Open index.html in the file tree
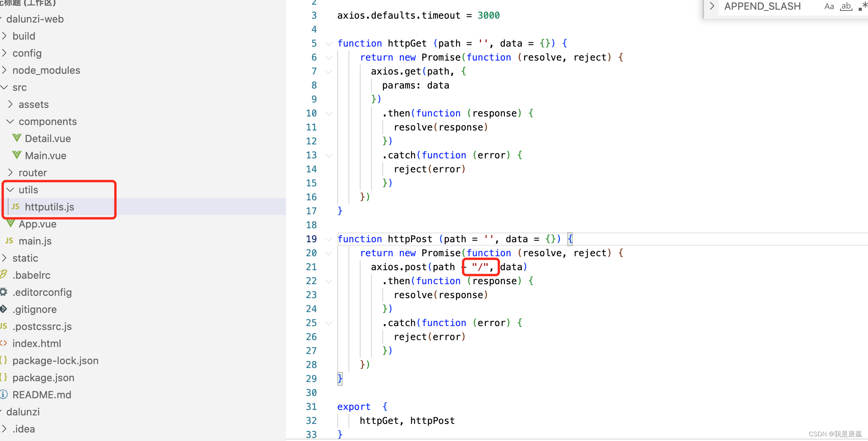The width and height of the screenshot is (868, 441). tap(37, 343)
